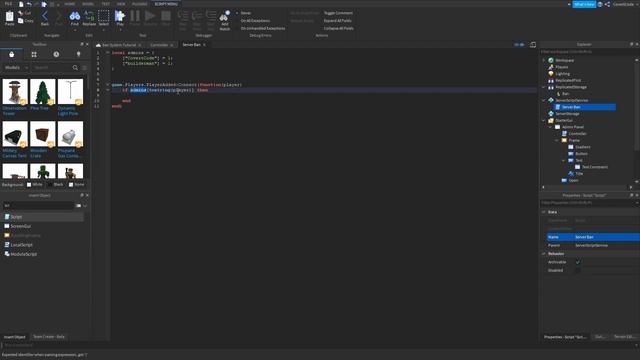Open the Team Create - Beta bottom tab

click(49, 337)
